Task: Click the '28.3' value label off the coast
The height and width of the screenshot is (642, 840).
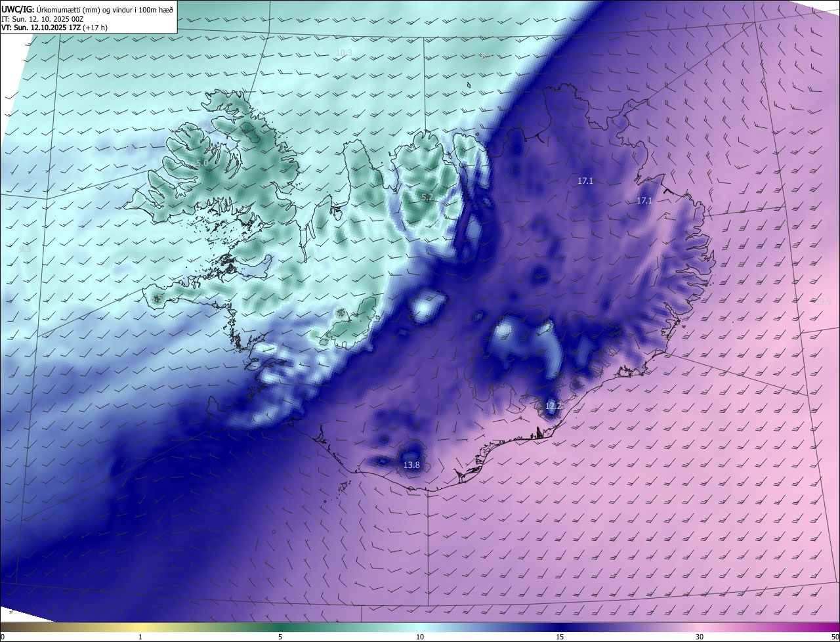Action: (547, 450)
